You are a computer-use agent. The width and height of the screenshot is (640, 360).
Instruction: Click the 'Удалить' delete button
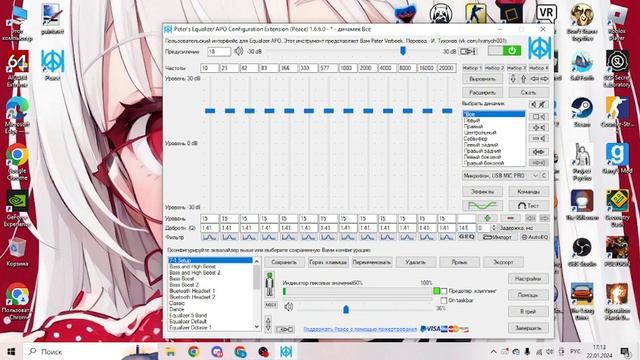pos(416,262)
